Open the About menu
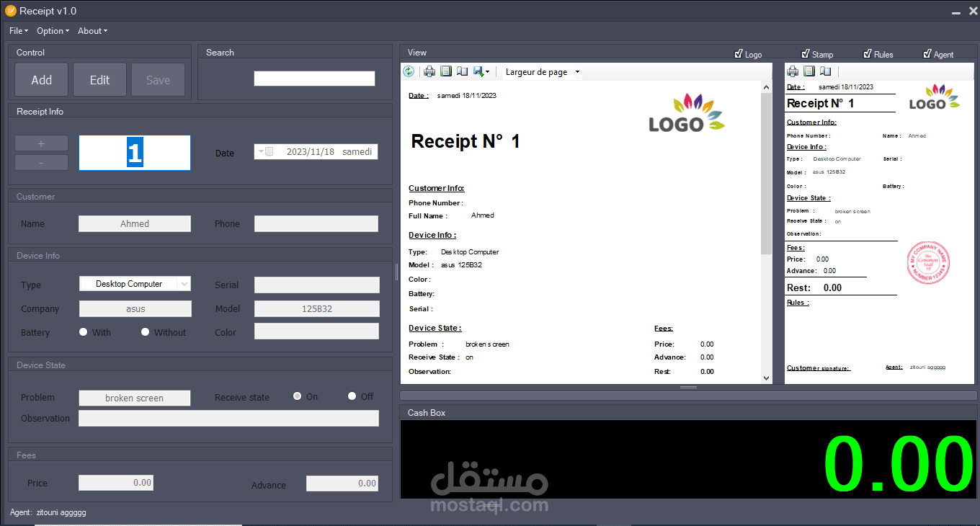The height and width of the screenshot is (526, 980). [92, 31]
